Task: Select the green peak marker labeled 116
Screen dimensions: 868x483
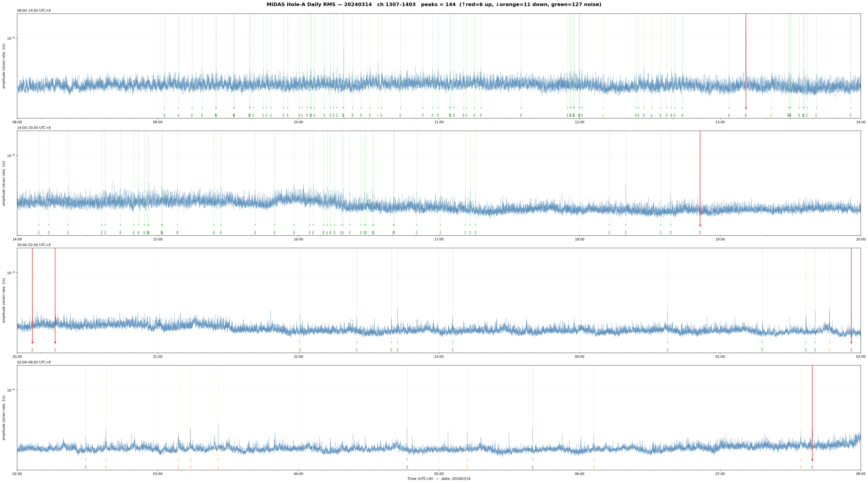Action: pyautogui.click(x=626, y=225)
